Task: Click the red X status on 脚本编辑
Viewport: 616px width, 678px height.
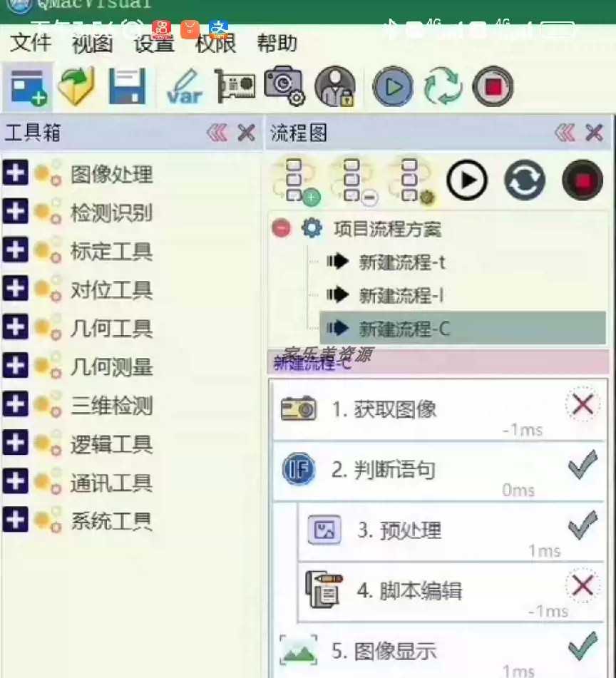Action: [582, 585]
